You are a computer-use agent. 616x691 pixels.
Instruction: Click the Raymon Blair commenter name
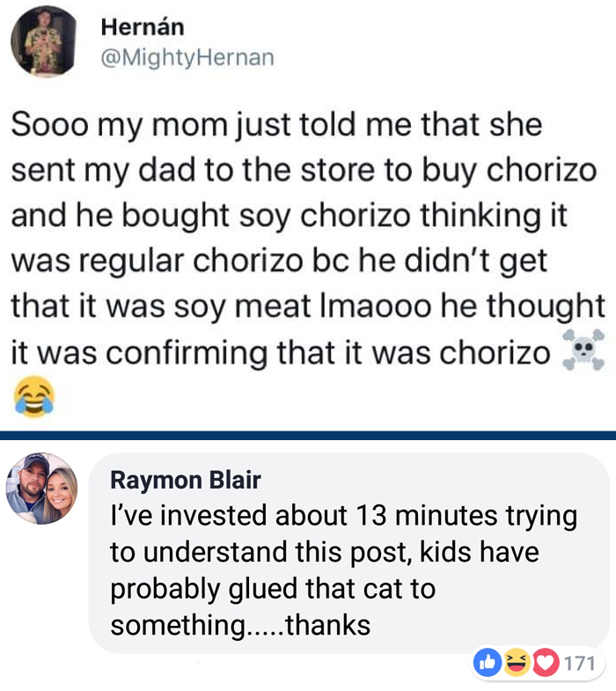coord(186,480)
